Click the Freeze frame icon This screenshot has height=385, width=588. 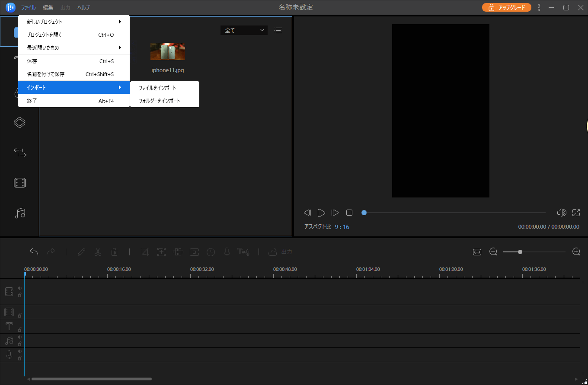click(x=194, y=251)
